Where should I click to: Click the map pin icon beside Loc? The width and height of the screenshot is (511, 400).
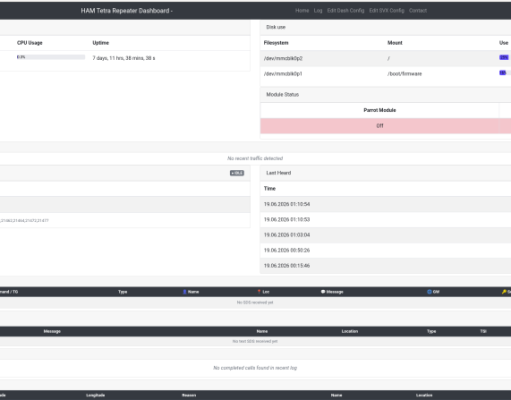pyautogui.click(x=259, y=292)
